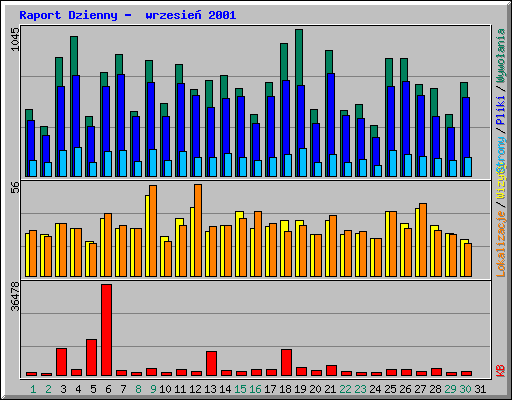This screenshot has width=512, height=400.
Task: Click the "36478" axis value
Action: (x=15, y=296)
